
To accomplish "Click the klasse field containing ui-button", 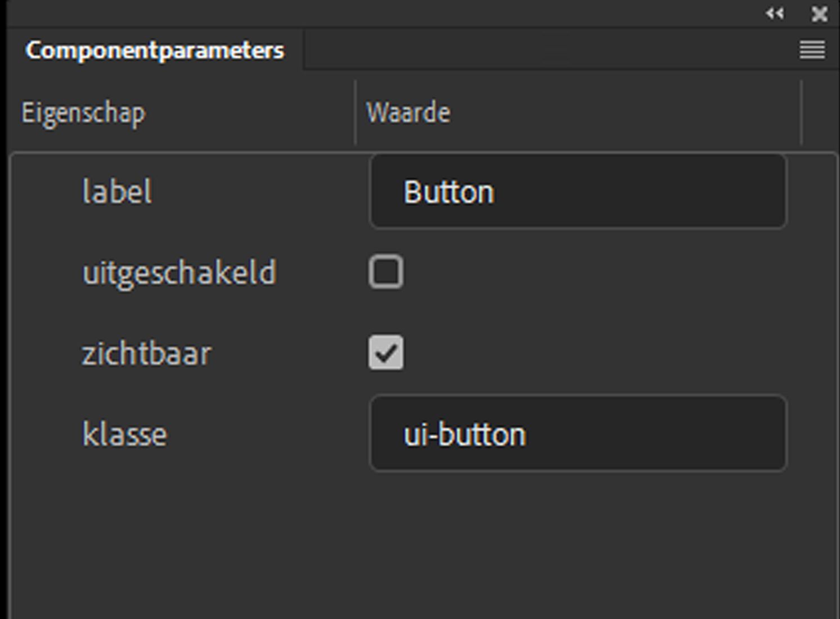I will [578, 433].
